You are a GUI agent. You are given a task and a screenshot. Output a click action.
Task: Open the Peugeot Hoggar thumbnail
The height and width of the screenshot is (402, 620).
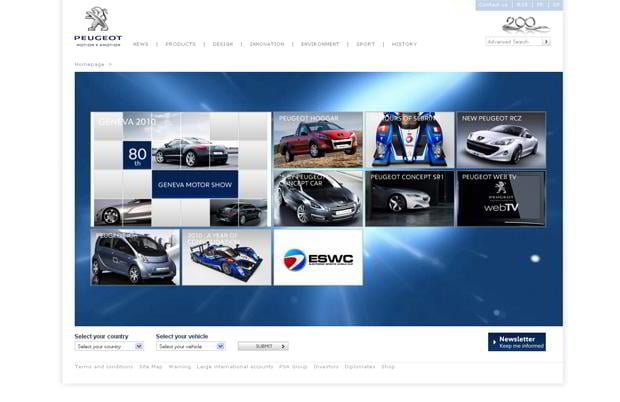pyautogui.click(x=318, y=140)
